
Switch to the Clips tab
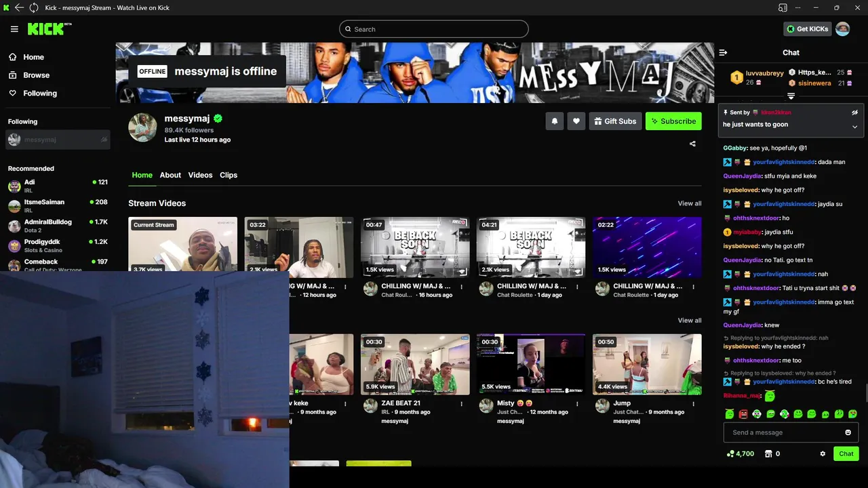click(x=229, y=175)
